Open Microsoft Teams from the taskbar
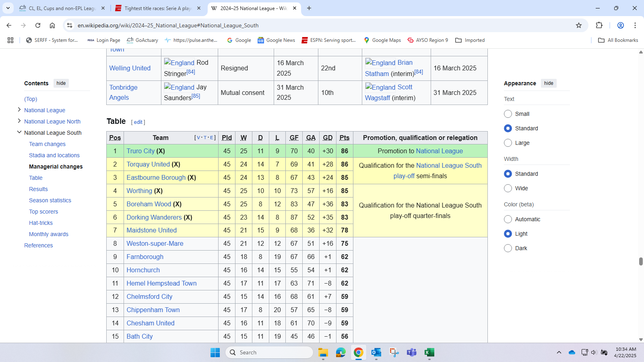The height and width of the screenshot is (362, 644). click(412, 352)
